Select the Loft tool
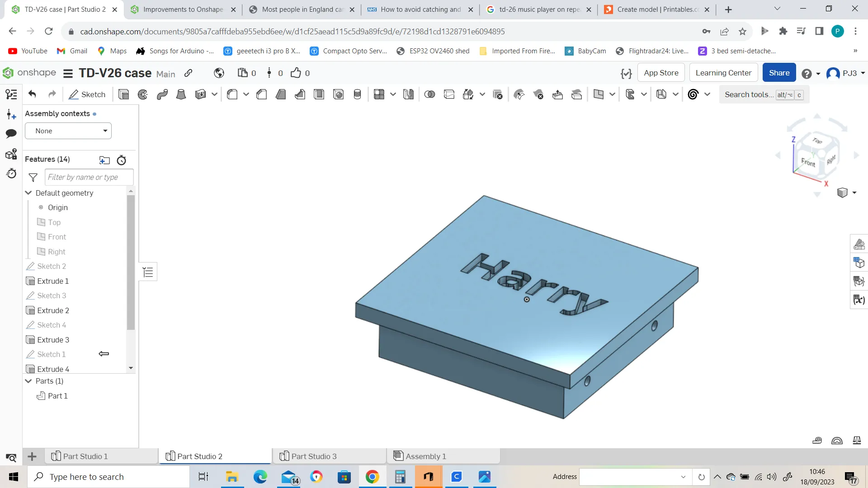 (181, 94)
